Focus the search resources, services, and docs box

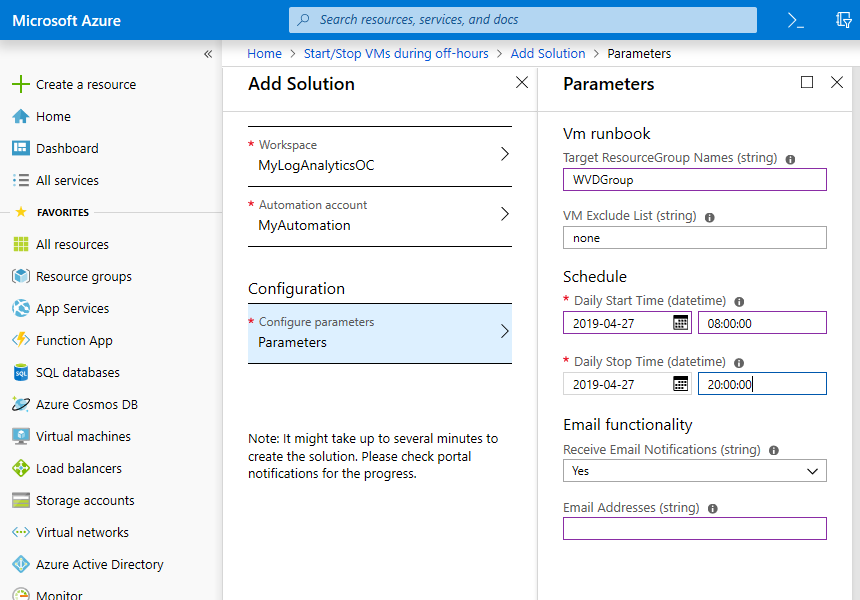click(x=523, y=20)
